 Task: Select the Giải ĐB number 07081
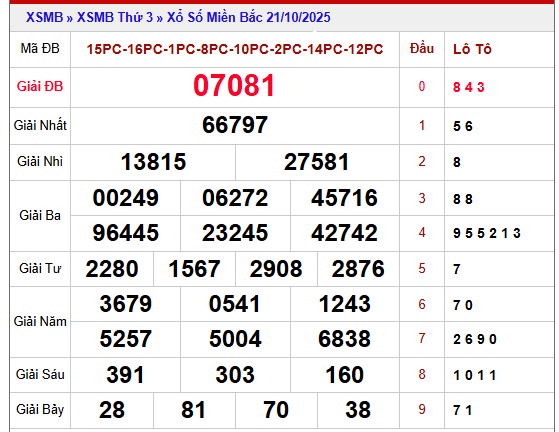pos(234,86)
